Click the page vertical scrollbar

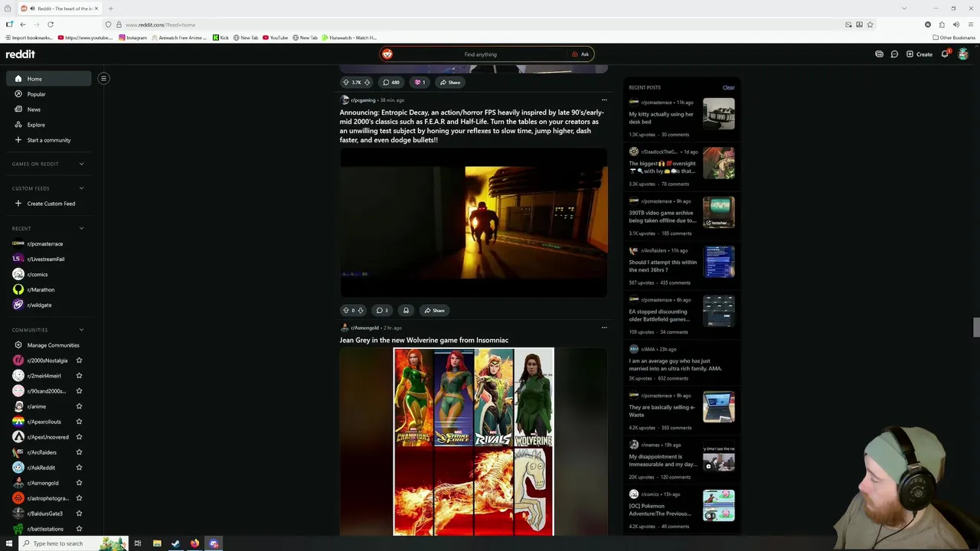976,327
